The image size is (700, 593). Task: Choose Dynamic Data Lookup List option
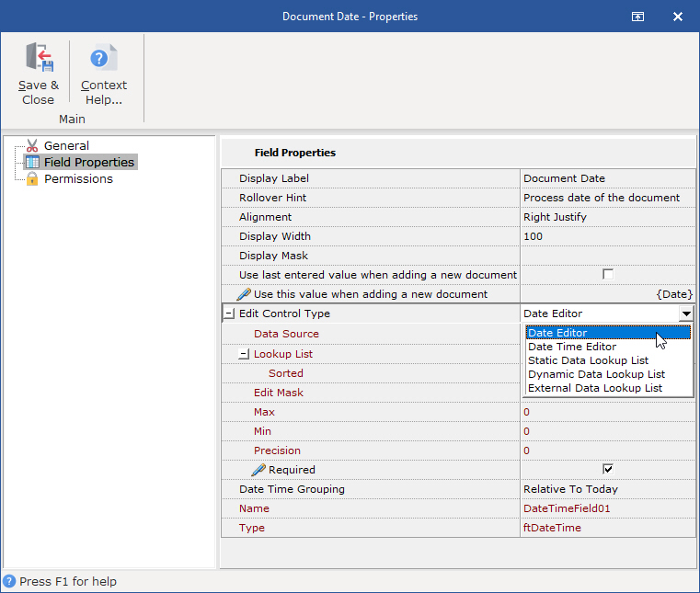coord(608,374)
